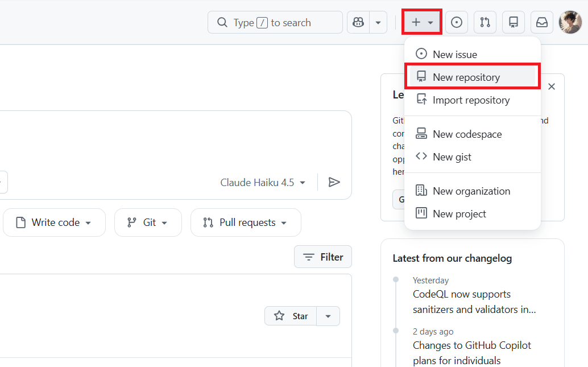Image resolution: width=588 pixels, height=367 pixels.
Task: Open the Pull requests icon in the header
Action: pyautogui.click(x=485, y=23)
